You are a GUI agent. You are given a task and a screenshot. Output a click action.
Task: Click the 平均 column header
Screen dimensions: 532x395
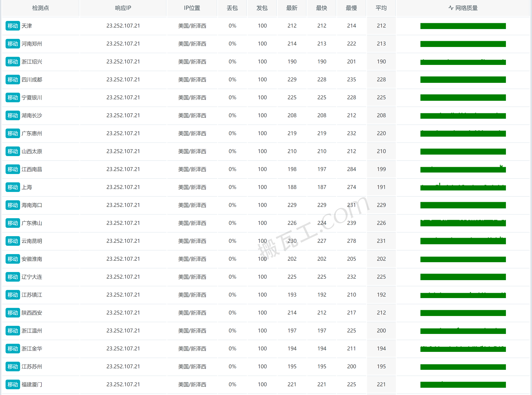381,8
